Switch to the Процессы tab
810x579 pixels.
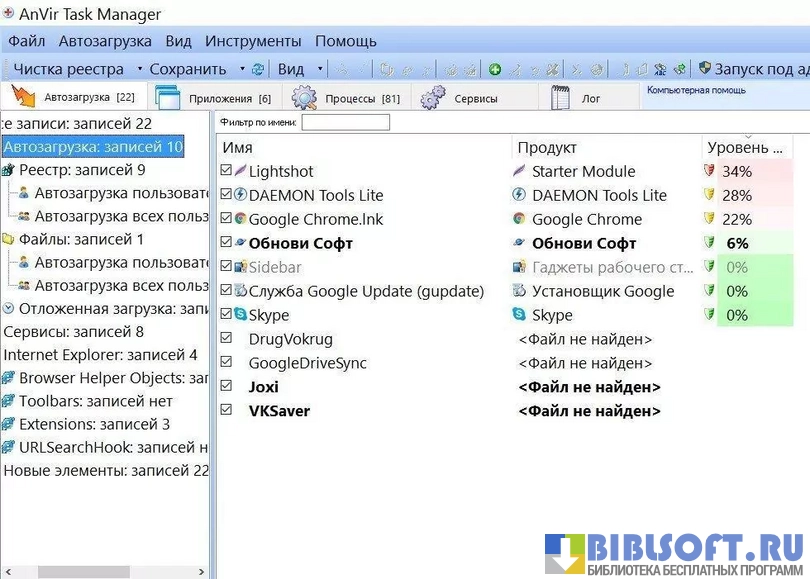tap(346, 98)
